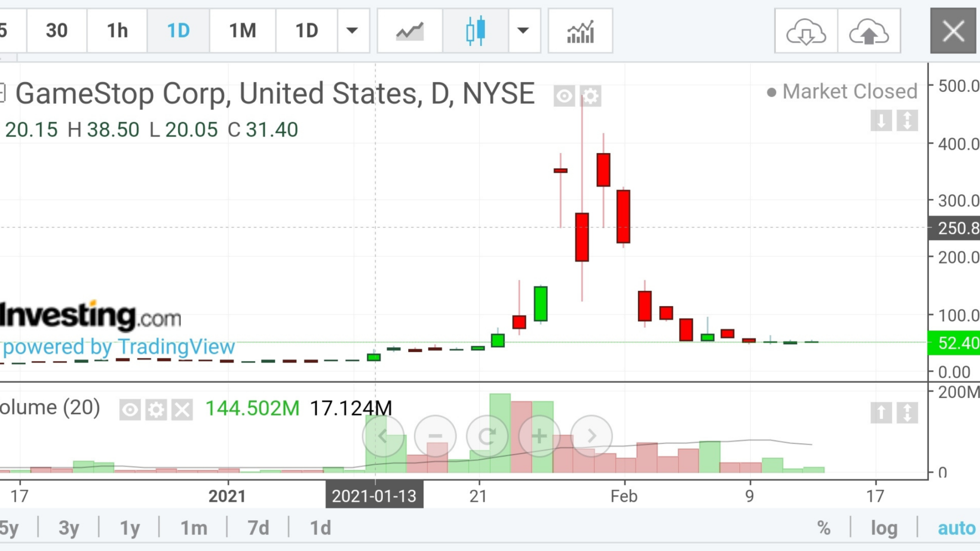This screenshot has height=551, width=980.
Task: Toggle percent scale mode
Action: [x=824, y=528]
